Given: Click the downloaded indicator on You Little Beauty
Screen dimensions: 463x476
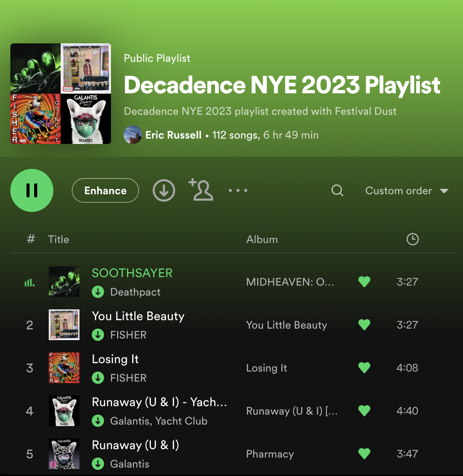Looking at the screenshot, I should pos(98,335).
